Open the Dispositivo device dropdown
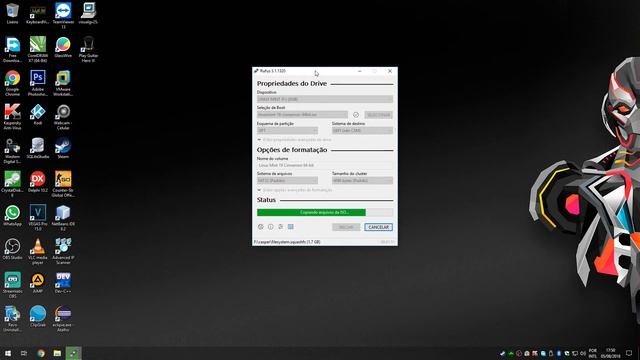The width and height of the screenshot is (640, 360). (325, 99)
